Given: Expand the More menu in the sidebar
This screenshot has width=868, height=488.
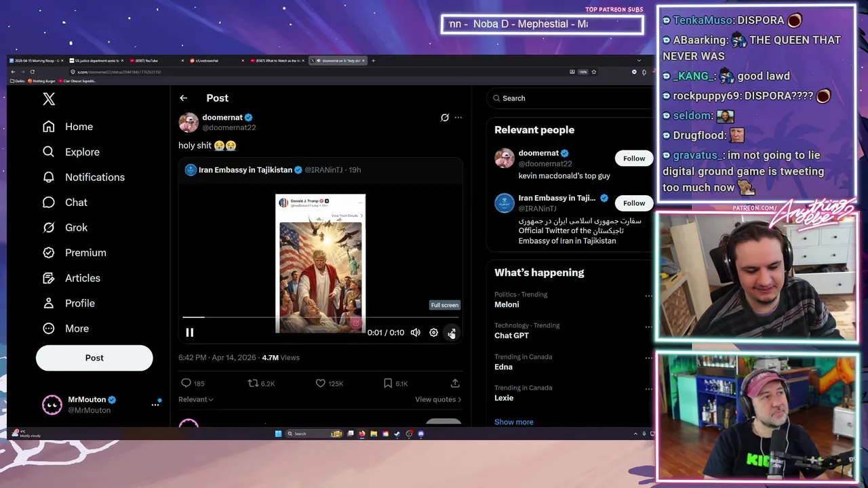Looking at the screenshot, I should [66, 328].
